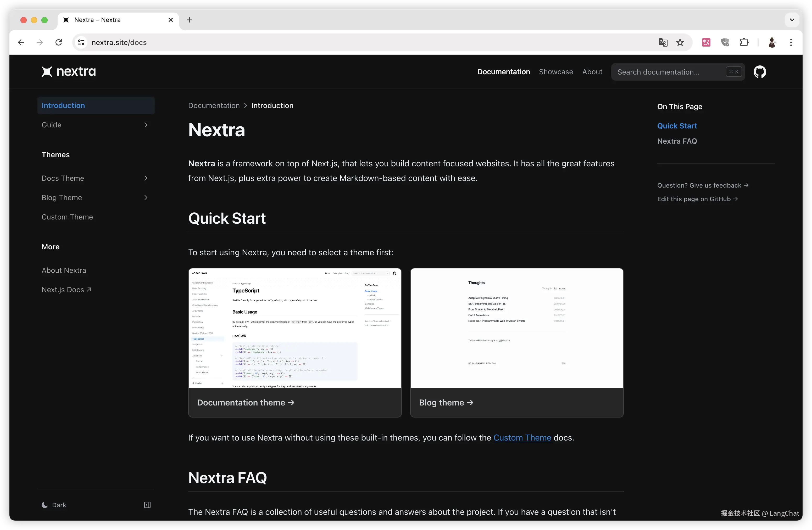Open the browser extensions puzzle icon
The width and height of the screenshot is (812, 530).
pyautogui.click(x=744, y=42)
